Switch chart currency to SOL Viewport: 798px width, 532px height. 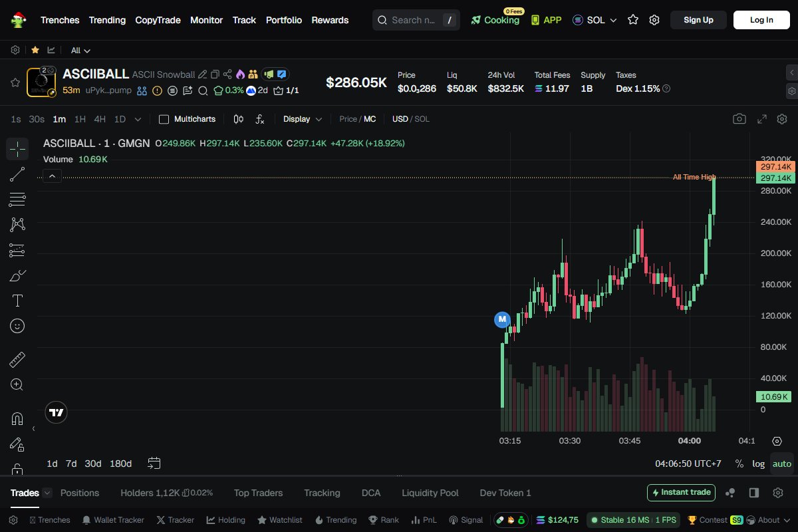click(x=422, y=119)
